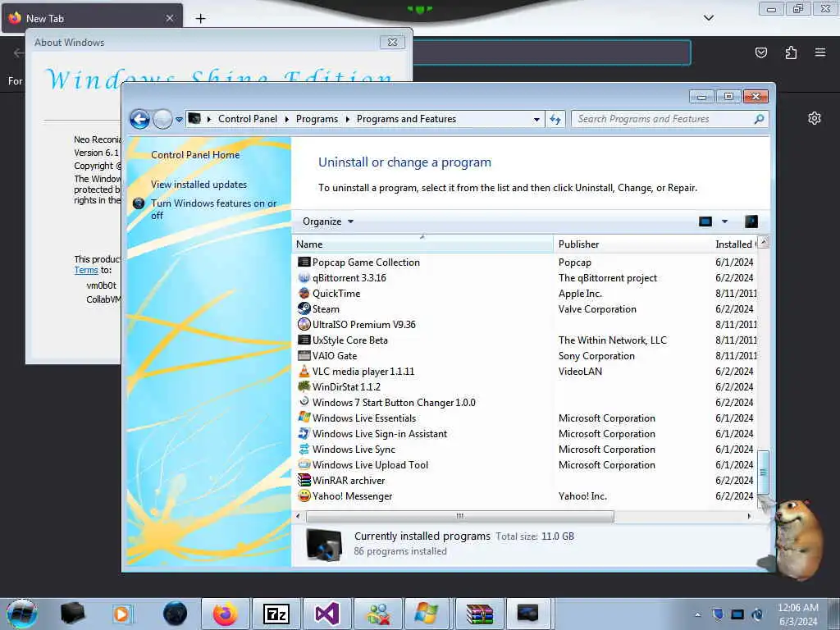
Task: Click the Firefox new tab settings gear
Action: click(815, 118)
